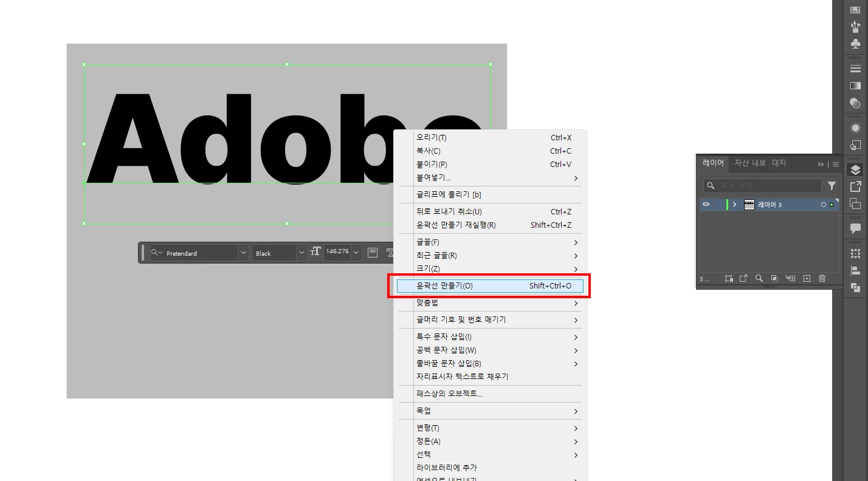Screen dimensions: 868x481
Task: Open the Artboards panel dock icon
Action: (855, 203)
